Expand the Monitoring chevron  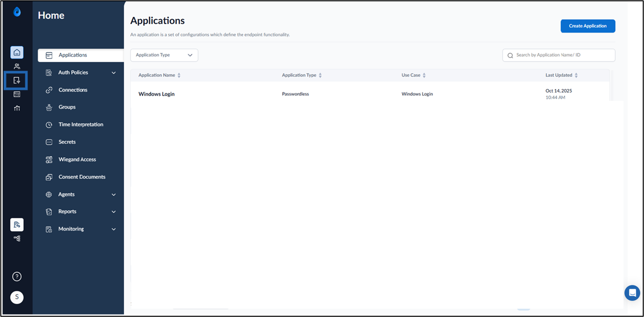click(x=114, y=229)
